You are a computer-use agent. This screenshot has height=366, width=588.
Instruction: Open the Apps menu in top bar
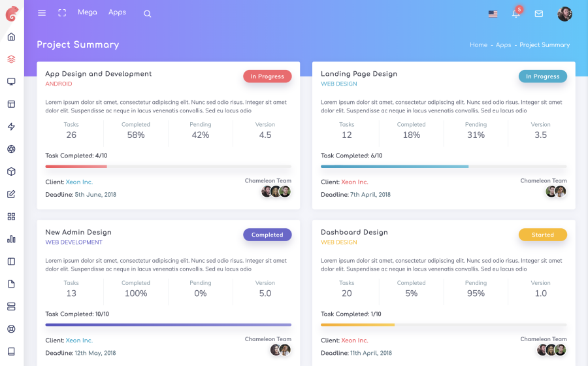pos(117,12)
